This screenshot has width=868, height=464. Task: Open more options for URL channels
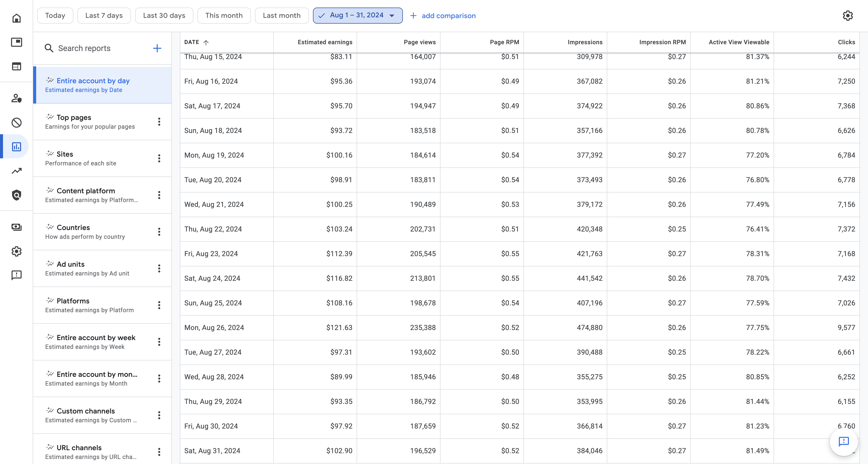pos(159,452)
